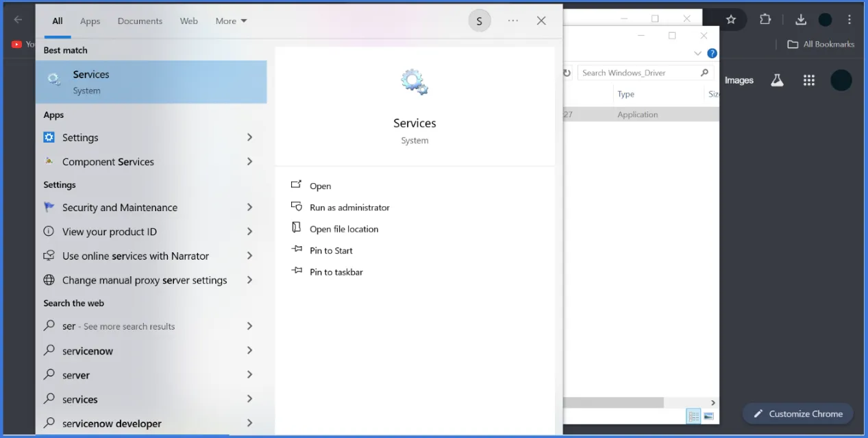Click Customize Chrome button
868x438 pixels.
click(797, 414)
